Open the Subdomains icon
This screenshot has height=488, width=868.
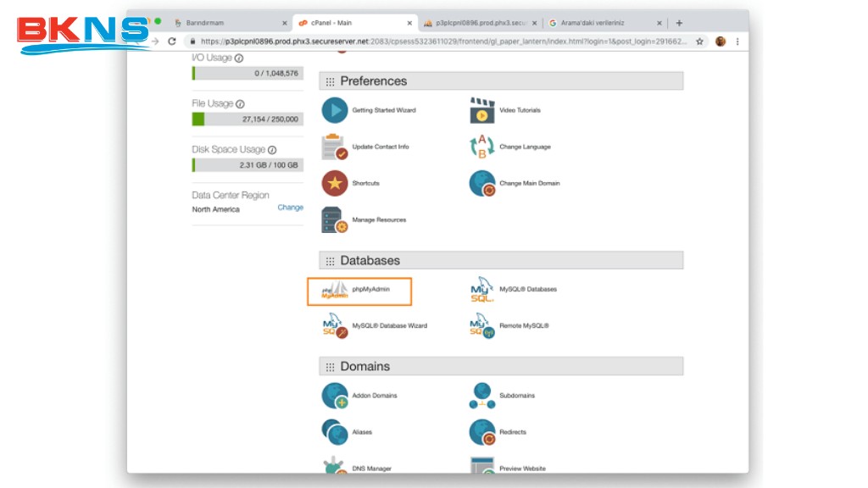coord(482,396)
